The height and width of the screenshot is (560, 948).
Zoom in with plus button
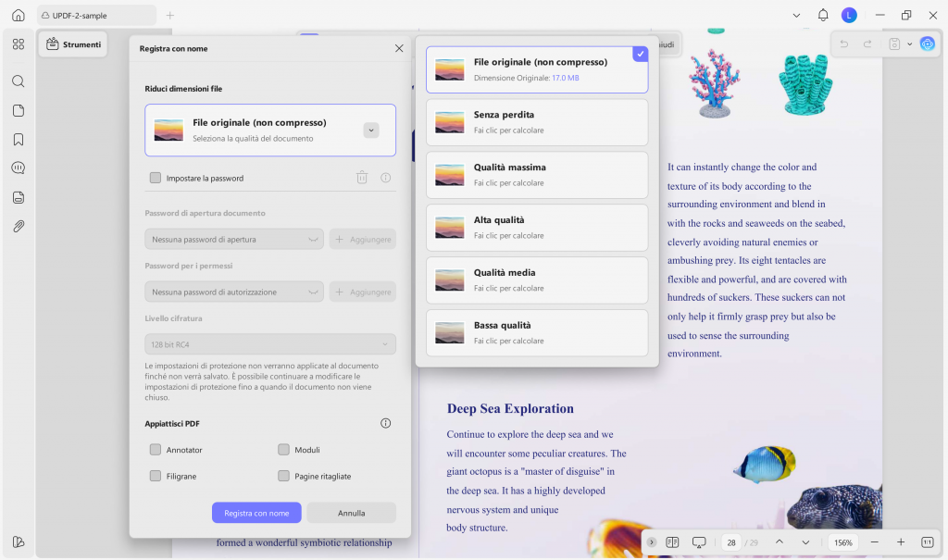[901, 542]
